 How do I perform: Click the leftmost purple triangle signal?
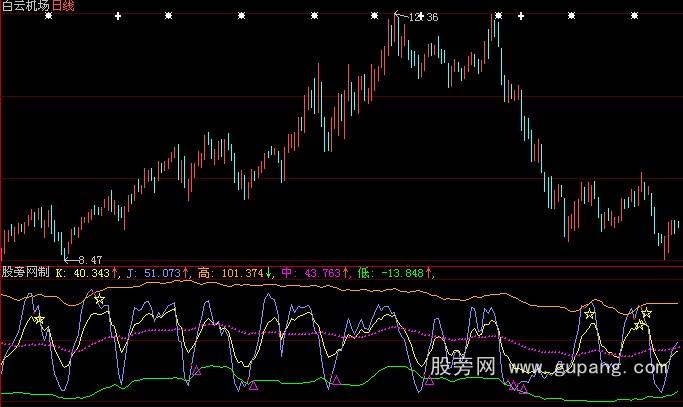point(196,370)
